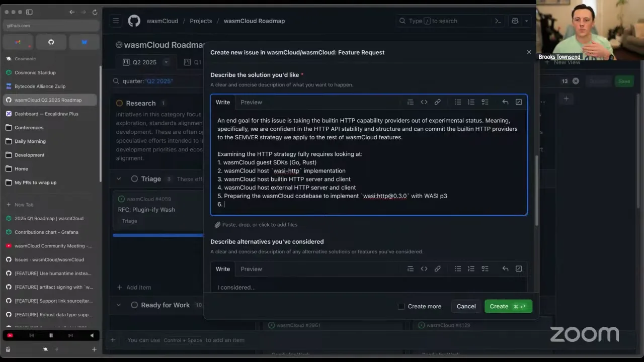Add code formatting in solution editor
The height and width of the screenshot is (362, 644).
[424, 102]
